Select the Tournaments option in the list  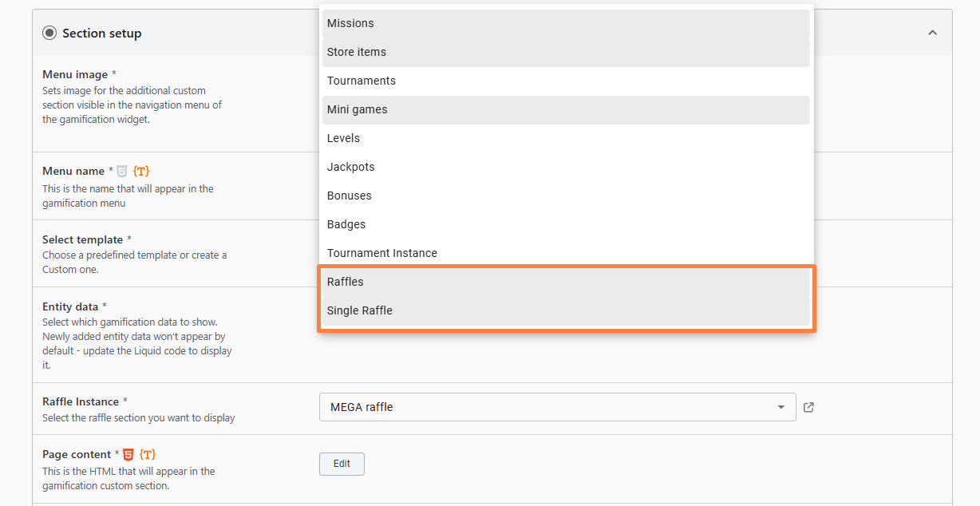coord(566,81)
